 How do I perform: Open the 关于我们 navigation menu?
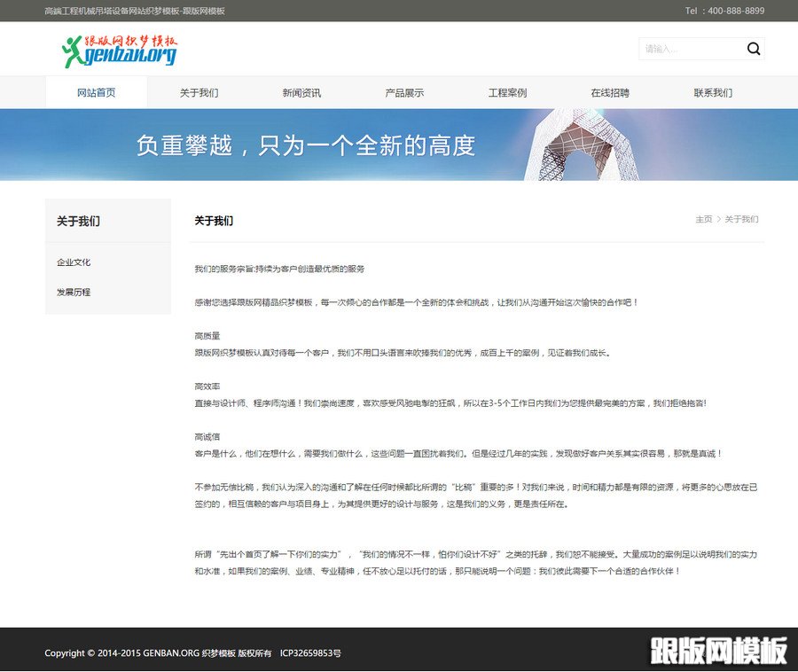tap(199, 91)
